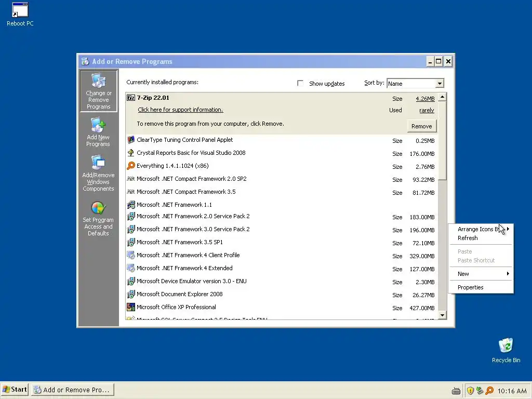Click the .NET Framework 4 Extended icon

point(130,268)
